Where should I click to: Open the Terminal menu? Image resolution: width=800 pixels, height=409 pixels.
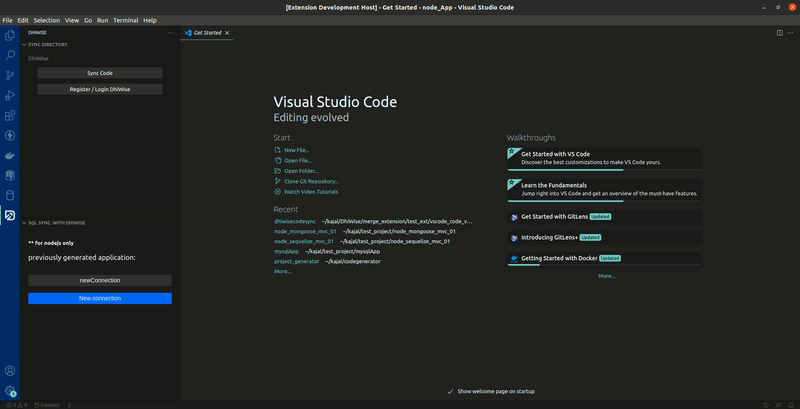126,20
